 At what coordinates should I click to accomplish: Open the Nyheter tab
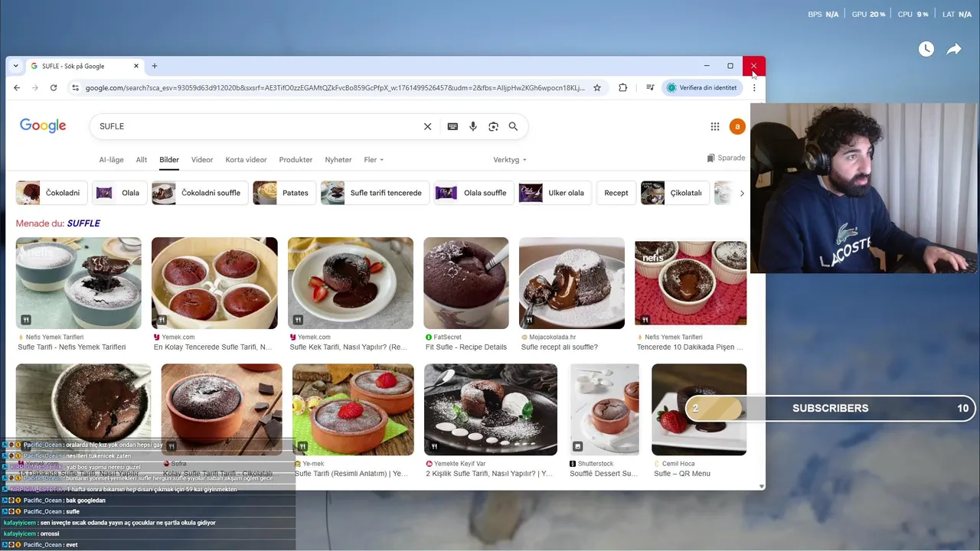pyautogui.click(x=338, y=160)
